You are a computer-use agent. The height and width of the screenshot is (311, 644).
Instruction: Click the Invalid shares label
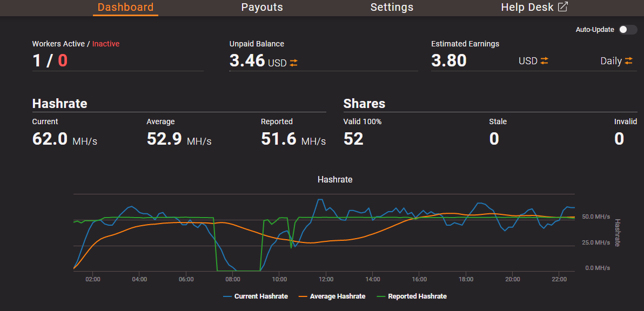[626, 121]
